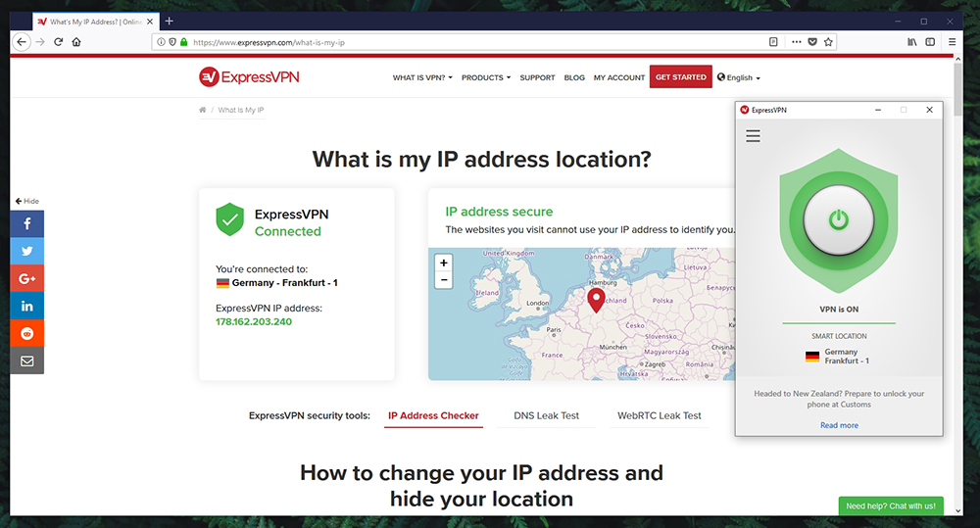The height and width of the screenshot is (528, 980).
Task: Open the Support page
Action: tap(537, 77)
